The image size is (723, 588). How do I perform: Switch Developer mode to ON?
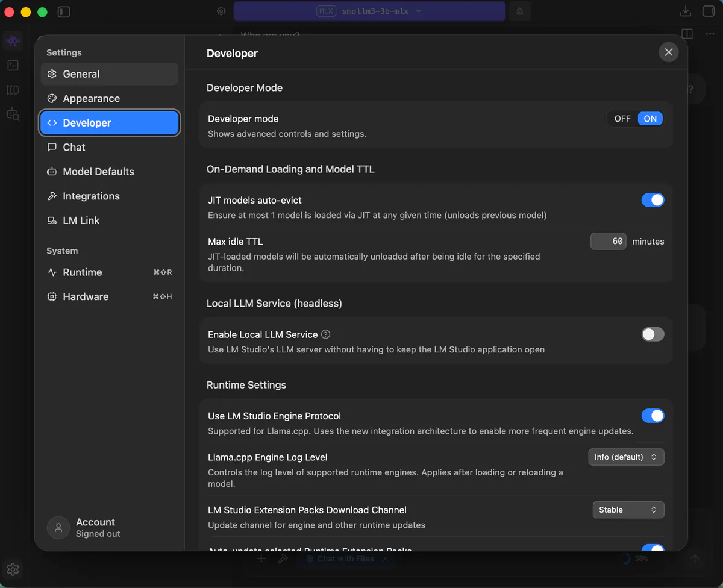(650, 119)
